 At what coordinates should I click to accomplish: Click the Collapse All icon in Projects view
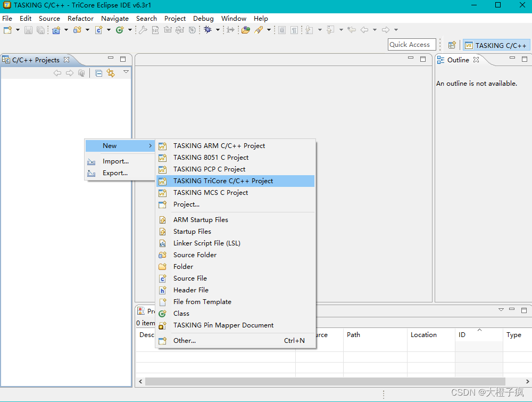pyautogui.click(x=99, y=73)
